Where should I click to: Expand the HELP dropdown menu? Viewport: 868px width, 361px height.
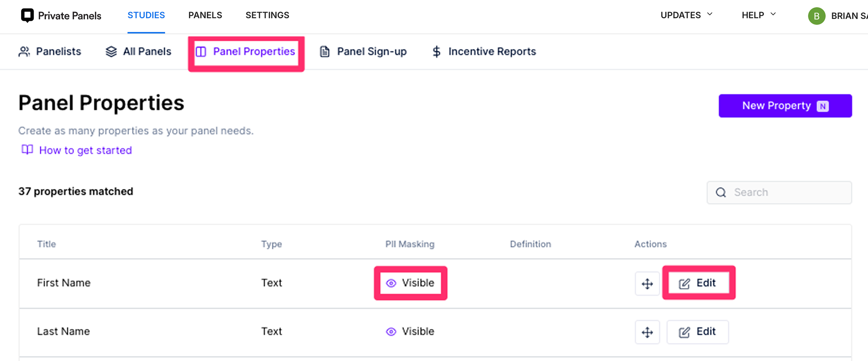pos(759,15)
